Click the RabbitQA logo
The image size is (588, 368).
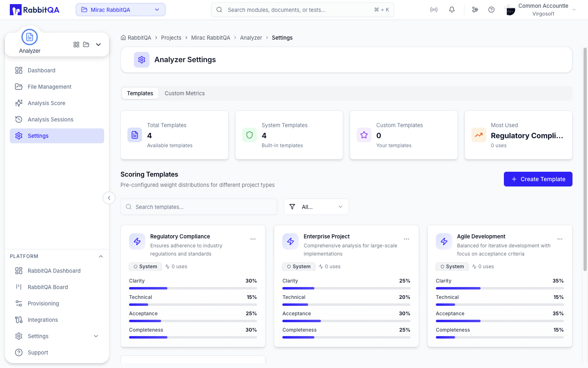coord(35,10)
